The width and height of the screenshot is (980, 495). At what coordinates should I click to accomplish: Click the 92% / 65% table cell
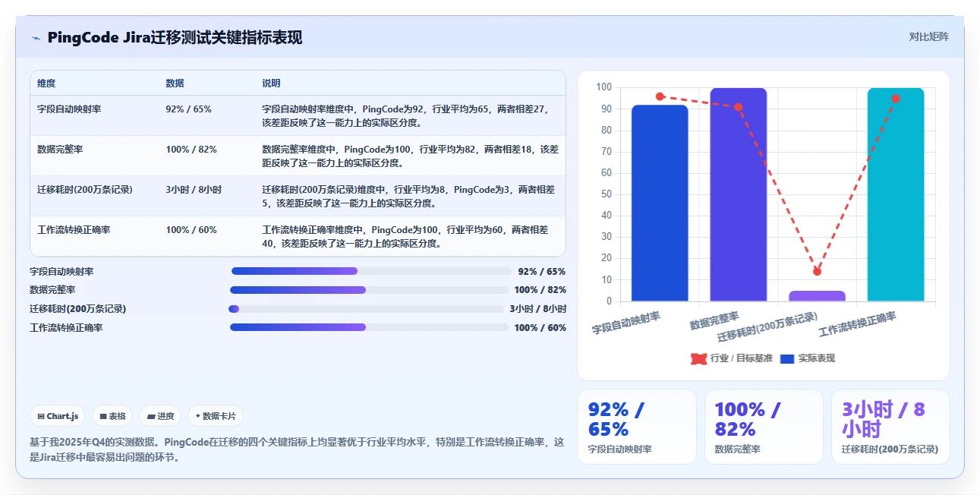tap(188, 109)
